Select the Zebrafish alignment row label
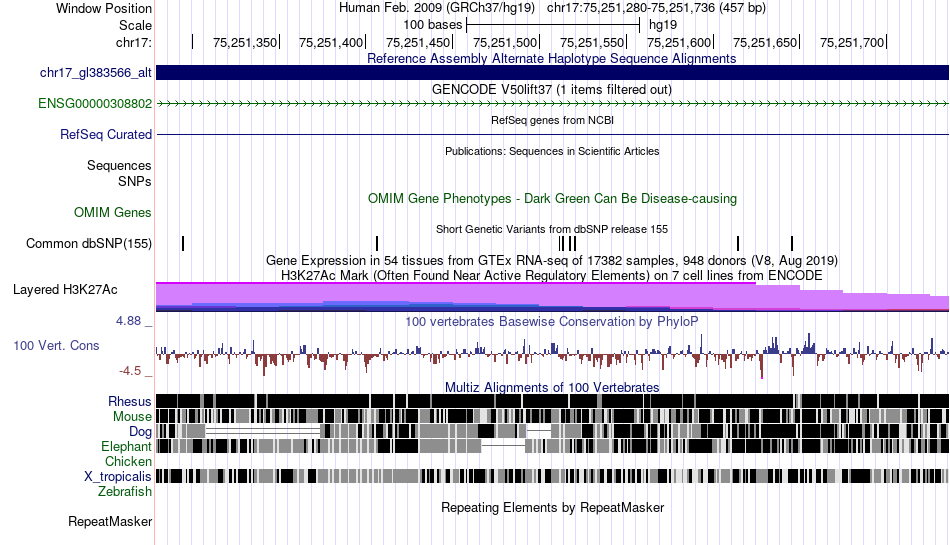This screenshot has height=545, width=950. pyautogui.click(x=125, y=492)
